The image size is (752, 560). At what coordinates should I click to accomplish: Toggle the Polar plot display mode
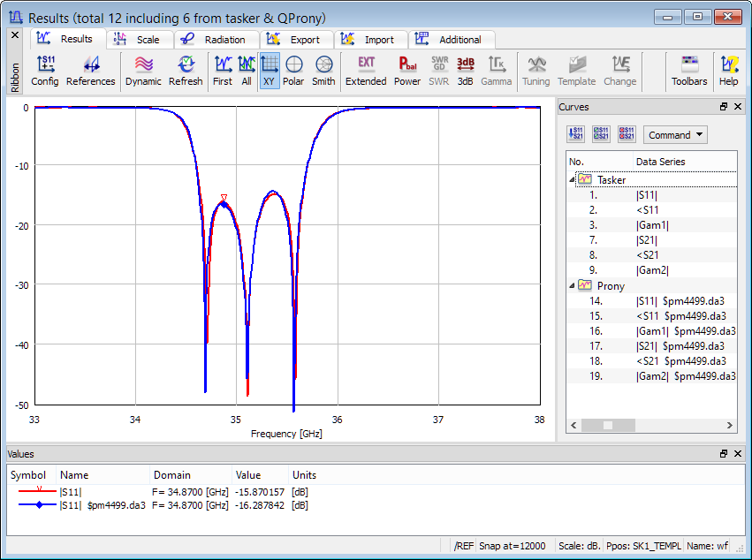click(293, 71)
